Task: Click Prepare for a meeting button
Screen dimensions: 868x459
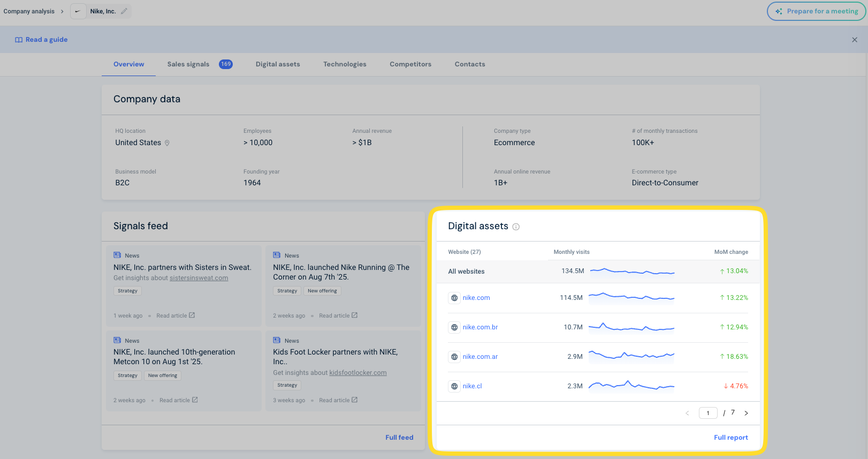Action: [817, 11]
